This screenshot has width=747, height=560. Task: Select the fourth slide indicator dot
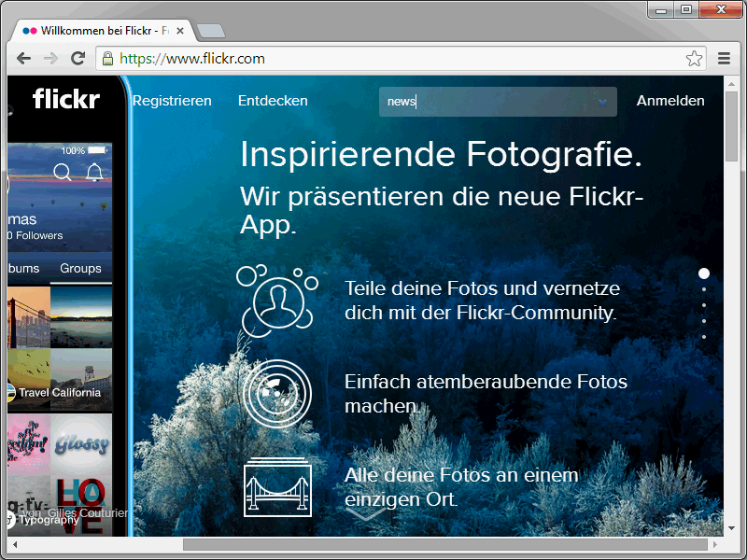click(x=704, y=321)
